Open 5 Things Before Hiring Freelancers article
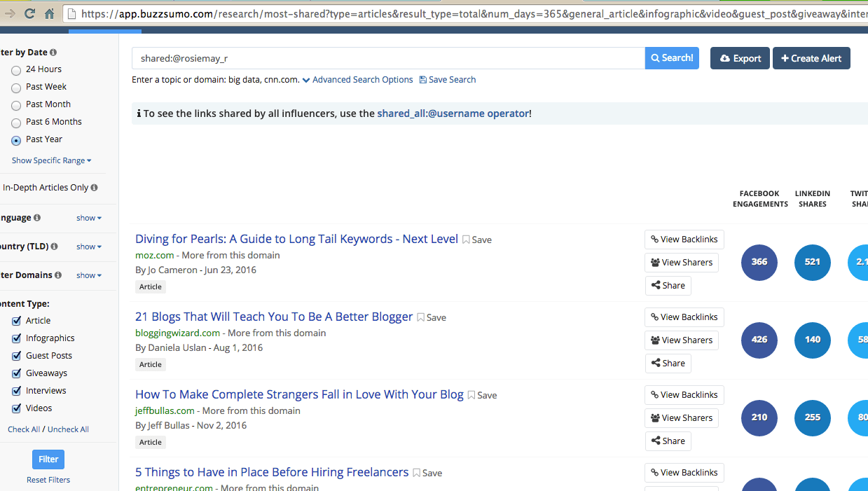 click(272, 472)
